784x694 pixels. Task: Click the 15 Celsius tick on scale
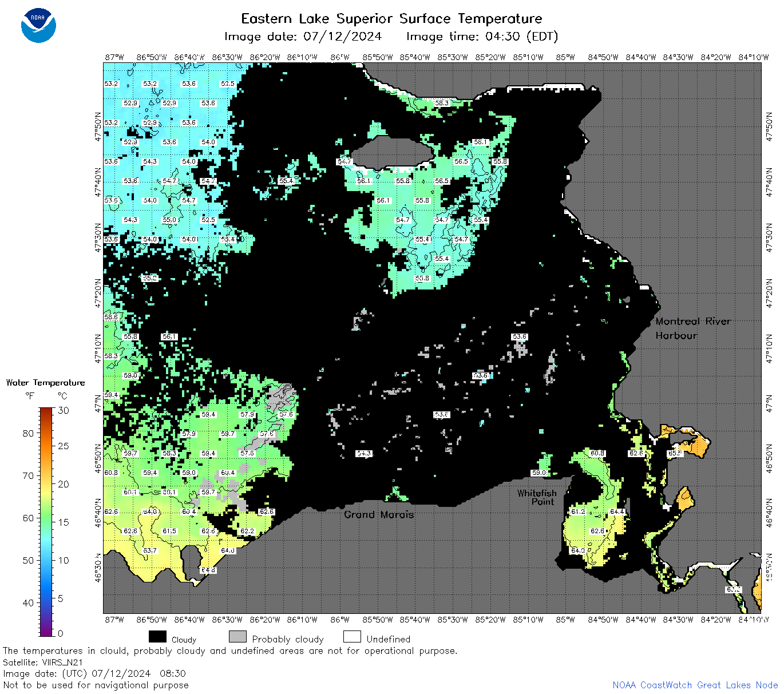(64, 522)
